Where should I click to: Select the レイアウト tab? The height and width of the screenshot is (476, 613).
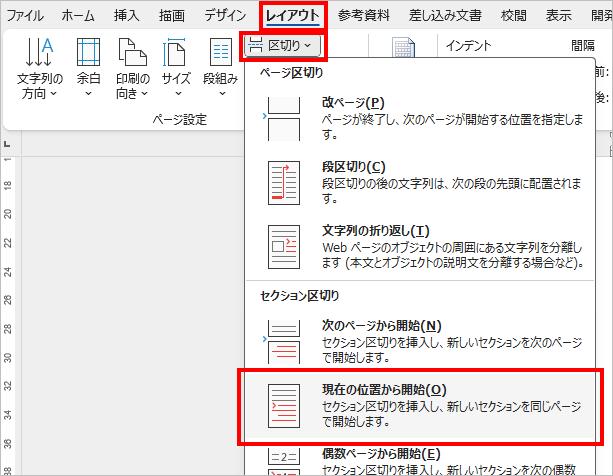point(293,16)
